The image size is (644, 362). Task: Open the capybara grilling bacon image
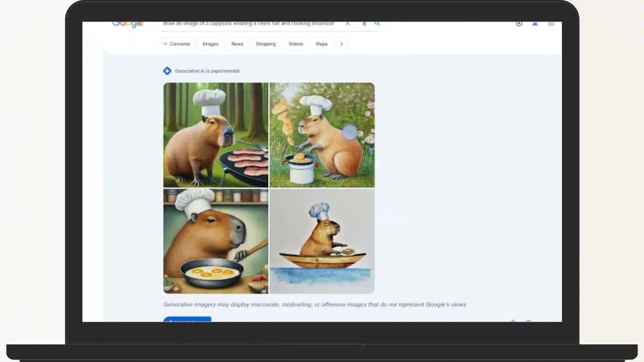[x=215, y=135]
